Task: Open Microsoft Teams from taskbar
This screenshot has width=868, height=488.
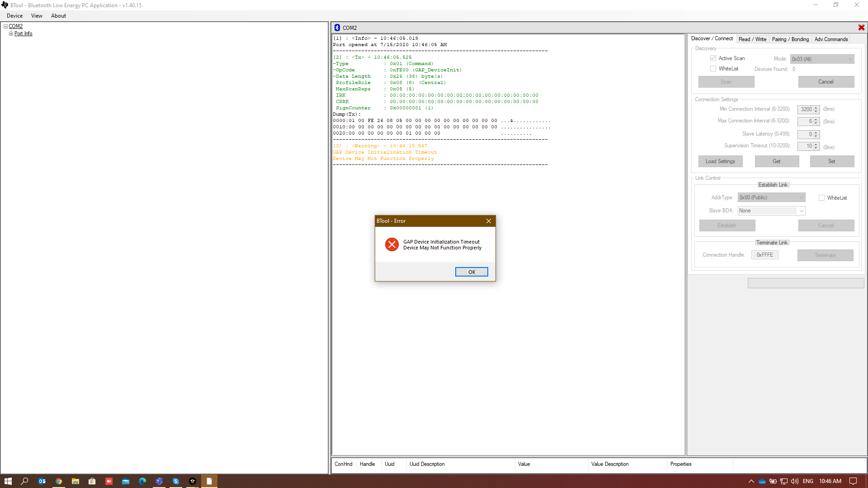Action: tap(159, 481)
